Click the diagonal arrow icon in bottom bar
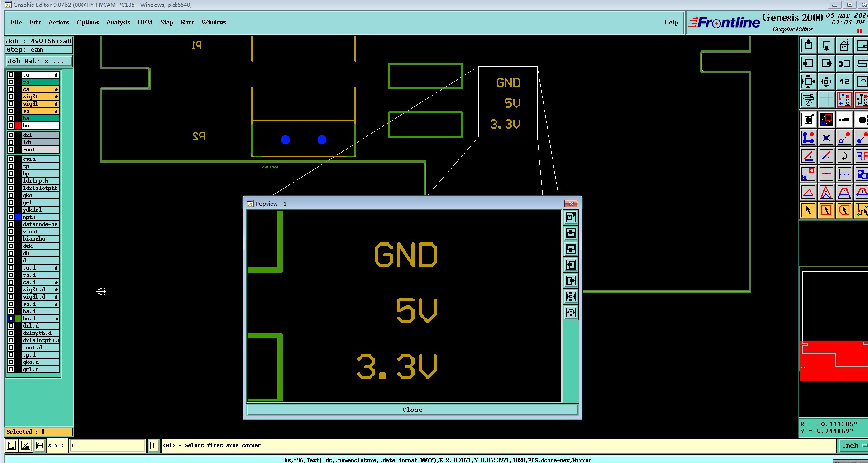 tap(11, 445)
